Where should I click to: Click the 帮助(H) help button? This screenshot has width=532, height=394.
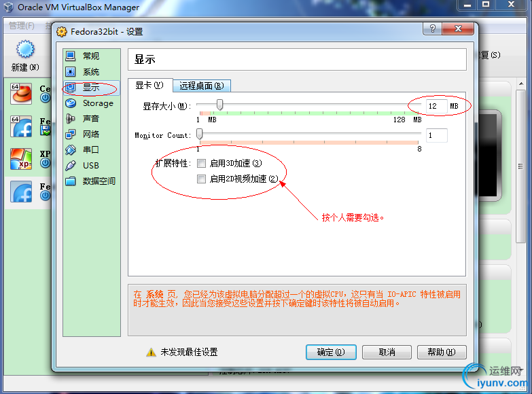(x=442, y=353)
